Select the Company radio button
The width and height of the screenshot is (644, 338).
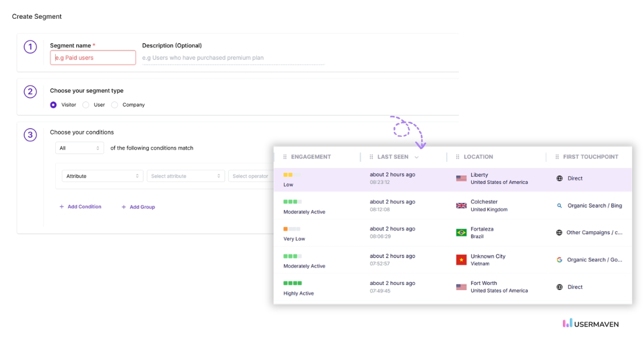(114, 105)
